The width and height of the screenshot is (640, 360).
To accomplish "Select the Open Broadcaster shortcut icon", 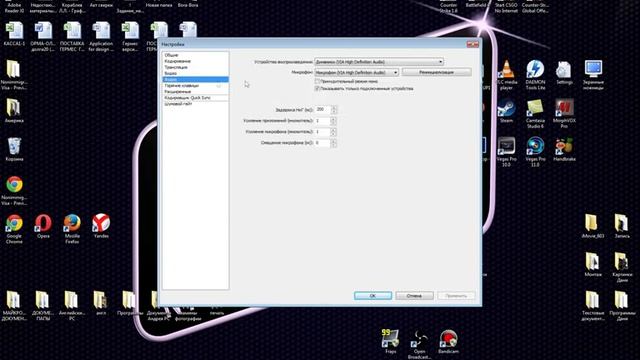I will [419, 339].
